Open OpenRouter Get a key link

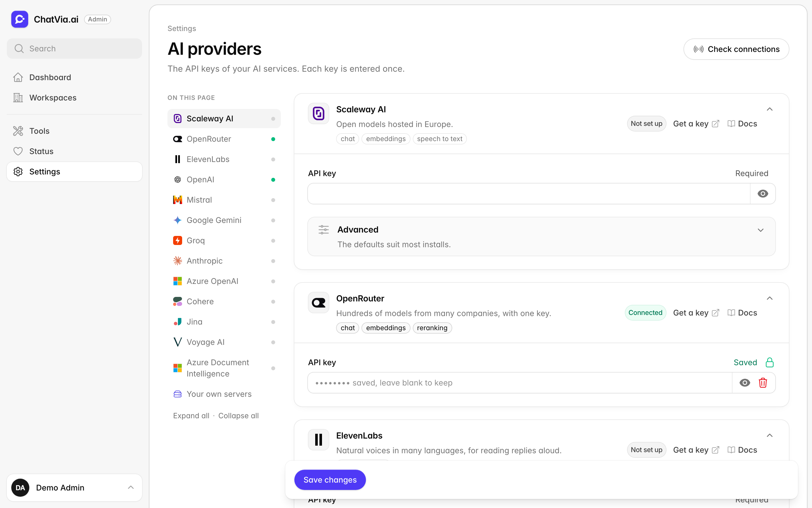click(696, 313)
